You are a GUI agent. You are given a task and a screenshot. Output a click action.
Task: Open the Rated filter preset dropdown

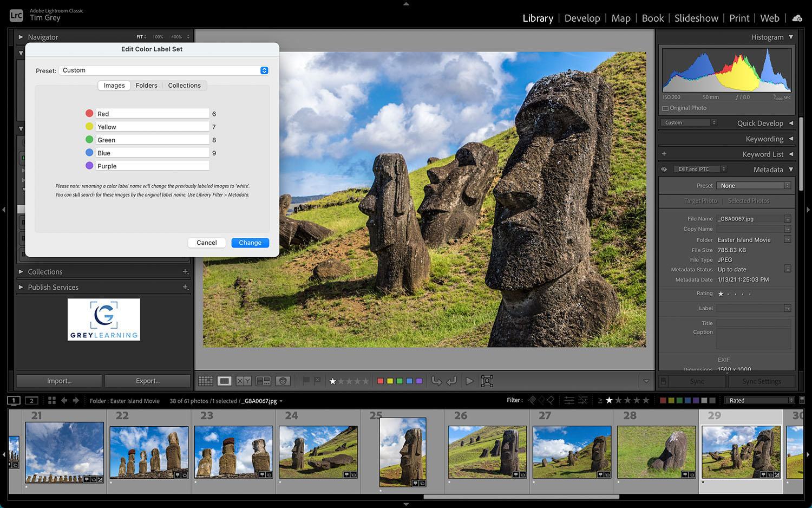click(761, 400)
